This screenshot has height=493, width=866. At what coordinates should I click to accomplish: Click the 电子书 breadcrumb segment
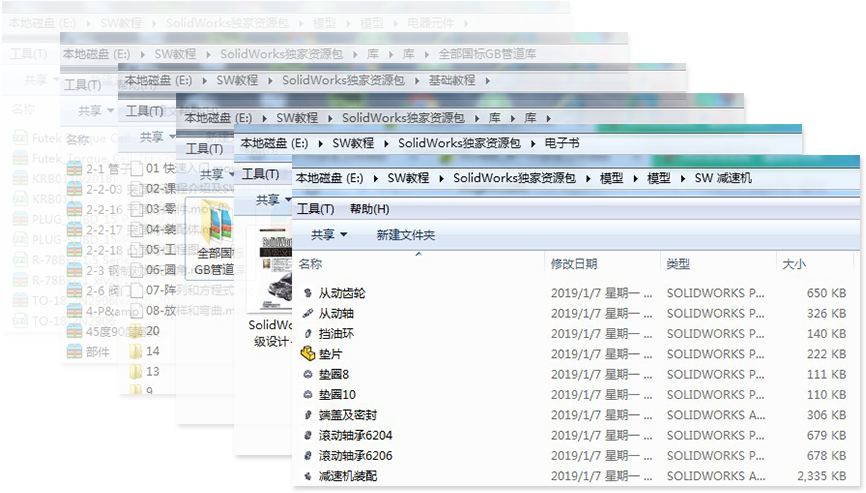tap(561, 144)
